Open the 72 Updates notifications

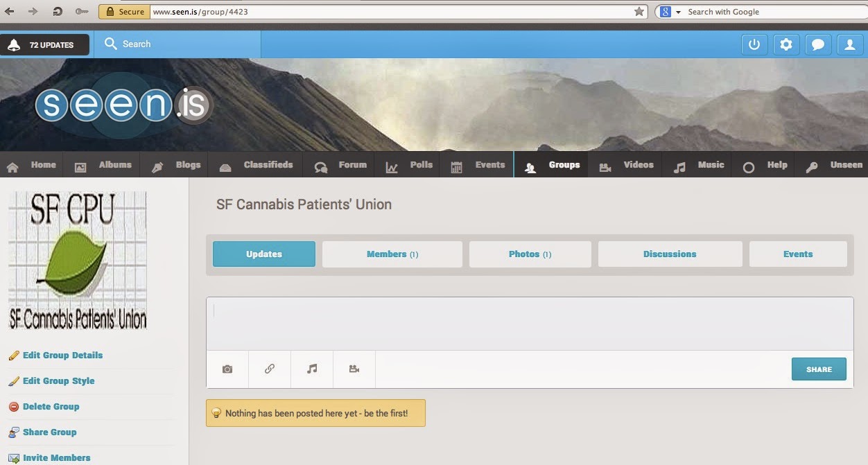point(44,45)
